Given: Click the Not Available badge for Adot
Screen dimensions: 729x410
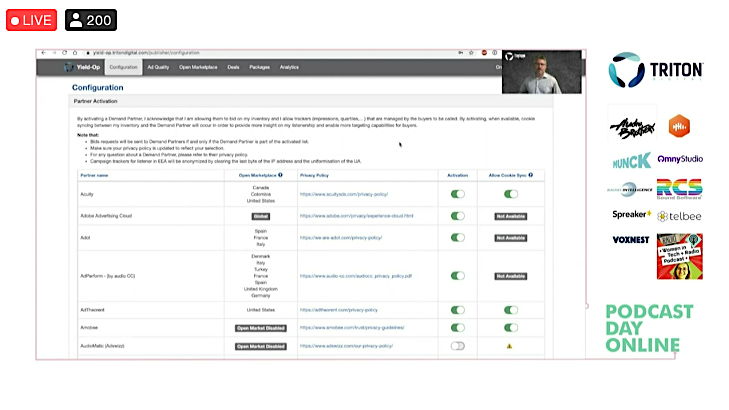Looking at the screenshot, I should click(510, 238).
